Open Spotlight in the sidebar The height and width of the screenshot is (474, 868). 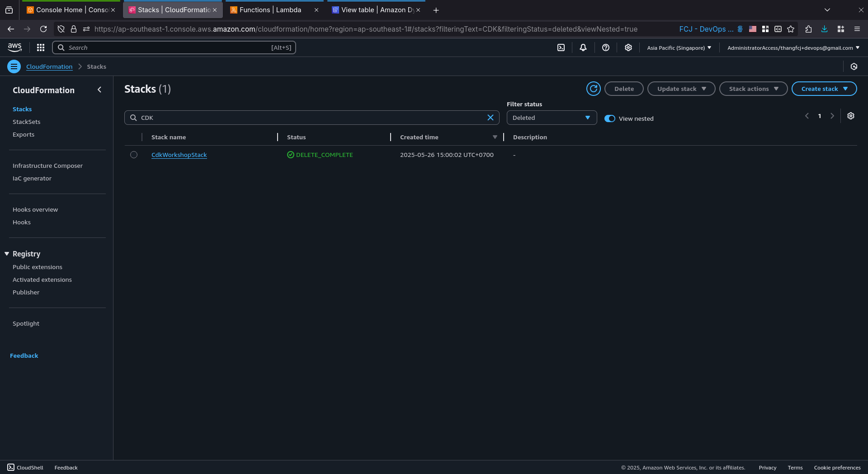tap(26, 323)
